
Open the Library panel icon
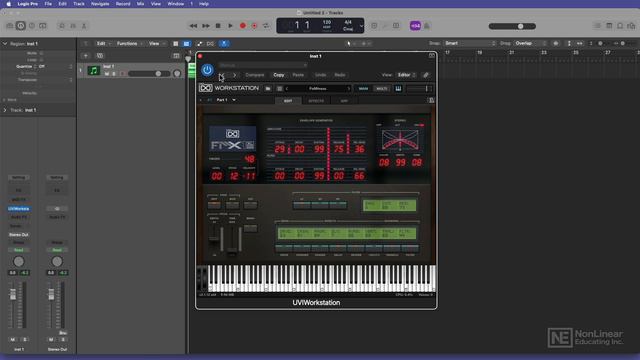pyautogui.click(x=10, y=26)
